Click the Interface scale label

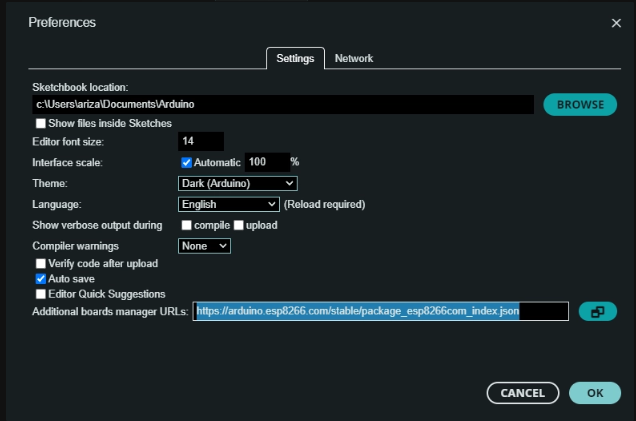click(67, 163)
